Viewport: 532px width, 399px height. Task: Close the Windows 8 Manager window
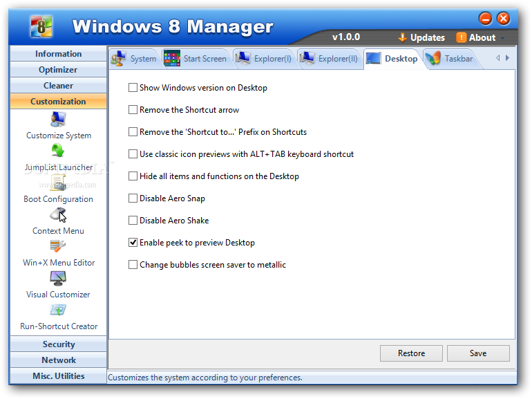504,19
